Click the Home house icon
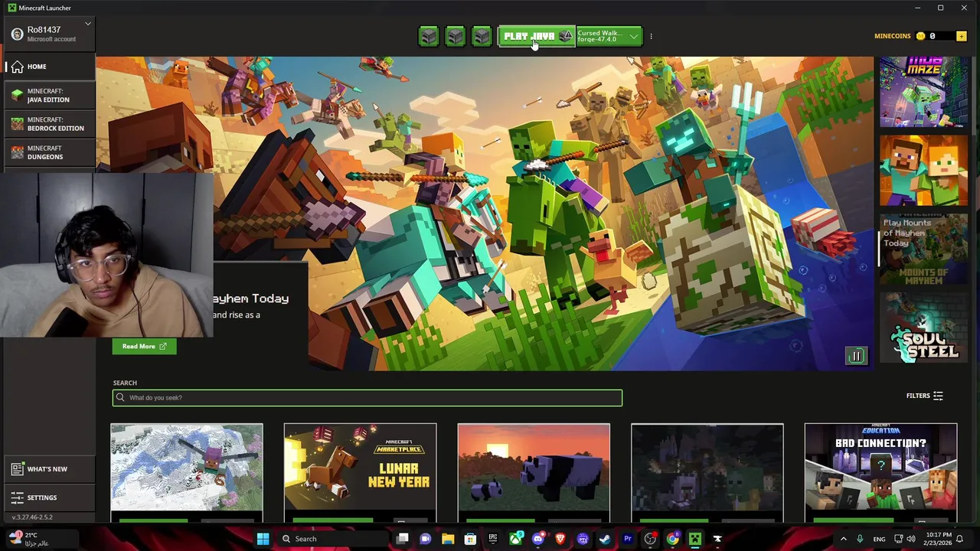The image size is (980, 551). [17, 67]
